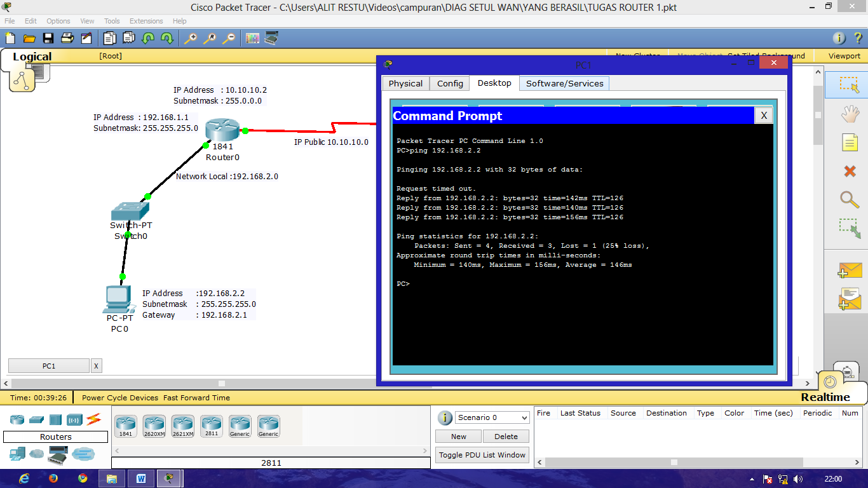868x488 pixels.
Task: Open the Extensions menu
Action: [146, 21]
